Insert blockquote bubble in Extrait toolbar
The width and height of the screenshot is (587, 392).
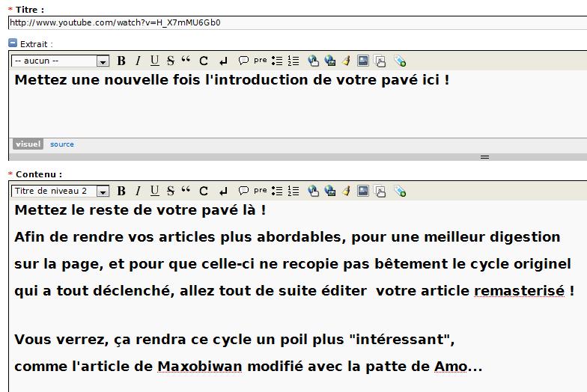point(243,60)
